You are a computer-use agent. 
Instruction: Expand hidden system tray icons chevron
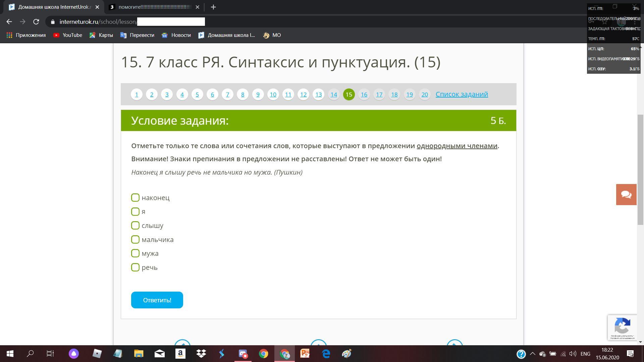(x=532, y=354)
